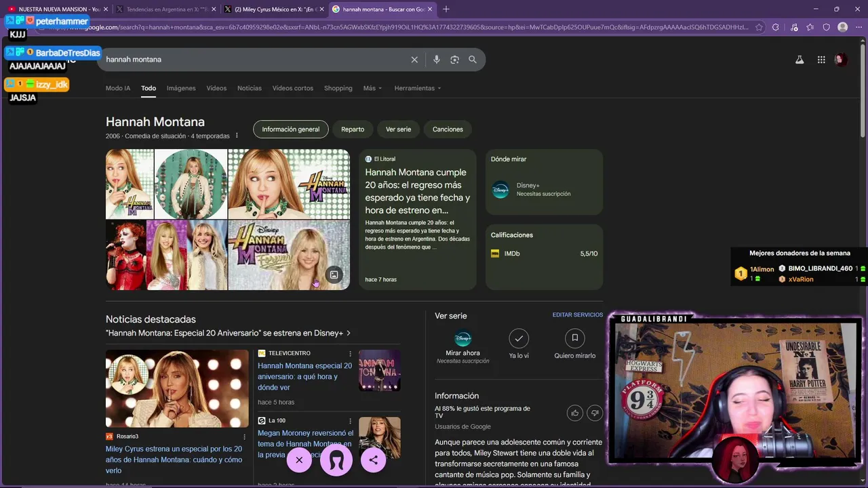
Task: Click the magnifying glass search icon
Action: [x=473, y=60]
